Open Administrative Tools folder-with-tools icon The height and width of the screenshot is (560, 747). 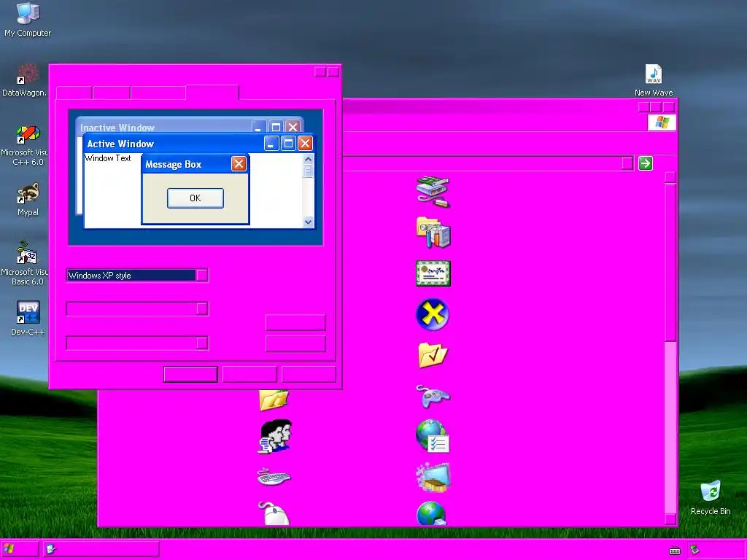tap(433, 233)
